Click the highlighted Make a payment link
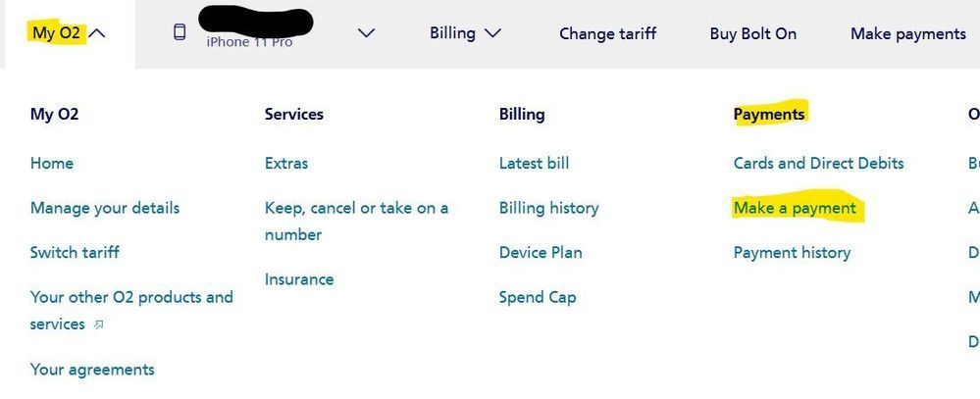This screenshot has height=399, width=980. click(795, 208)
